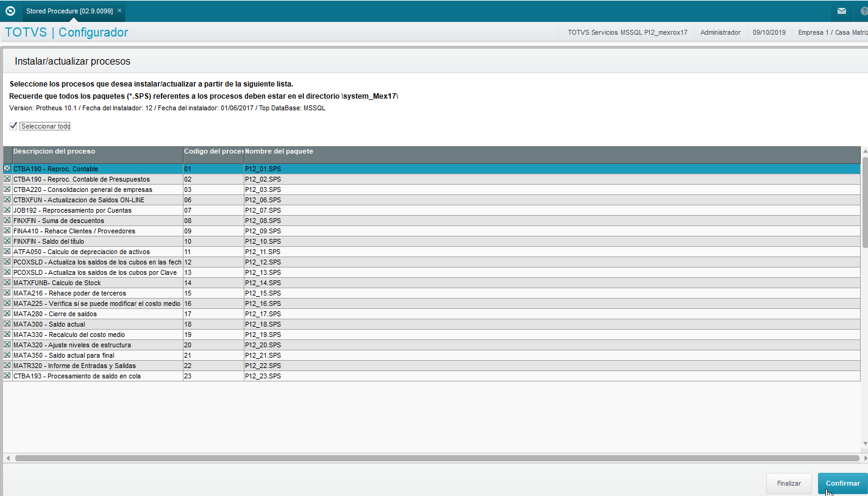Select row MATA225 - Verifica costo medio
Screen dimensions: 868x496
pos(432,303)
